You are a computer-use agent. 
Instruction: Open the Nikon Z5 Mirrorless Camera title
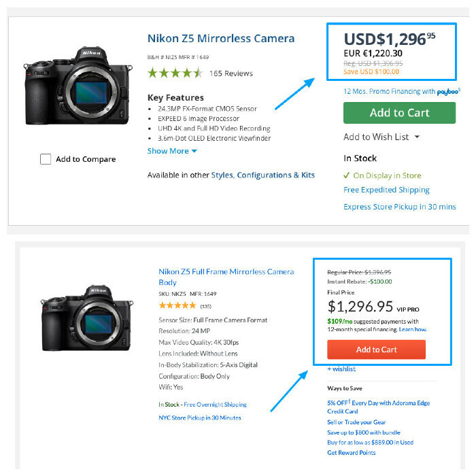click(x=221, y=38)
